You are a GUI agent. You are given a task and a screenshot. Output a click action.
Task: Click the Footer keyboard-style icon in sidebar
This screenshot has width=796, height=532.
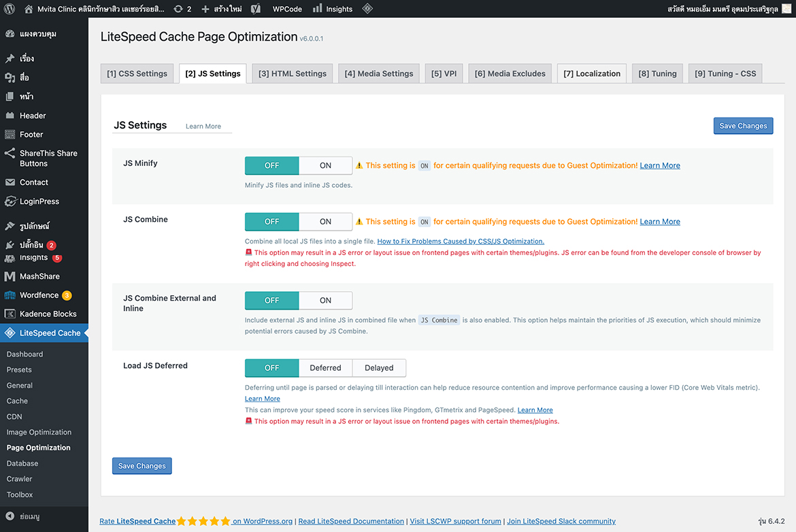pos(10,135)
